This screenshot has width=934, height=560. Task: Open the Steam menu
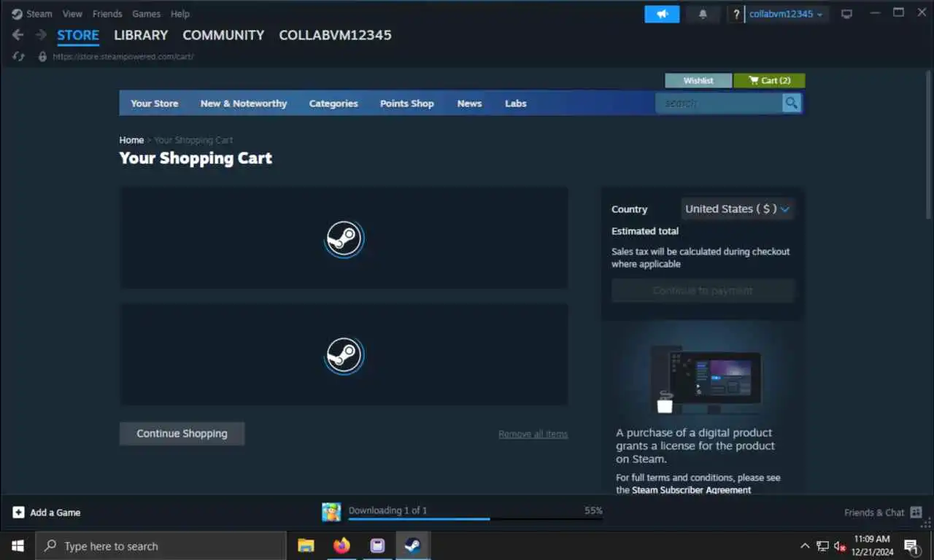tap(39, 14)
